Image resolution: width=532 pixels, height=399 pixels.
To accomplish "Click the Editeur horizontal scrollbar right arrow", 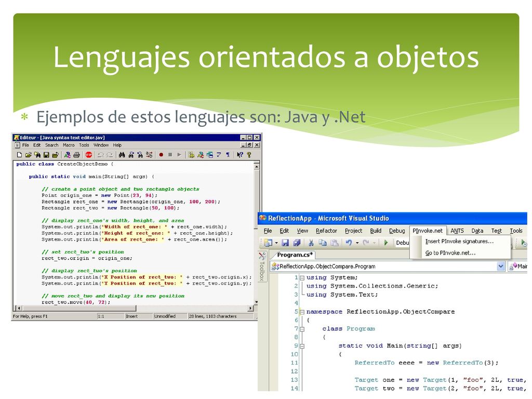I will tap(250, 308).
